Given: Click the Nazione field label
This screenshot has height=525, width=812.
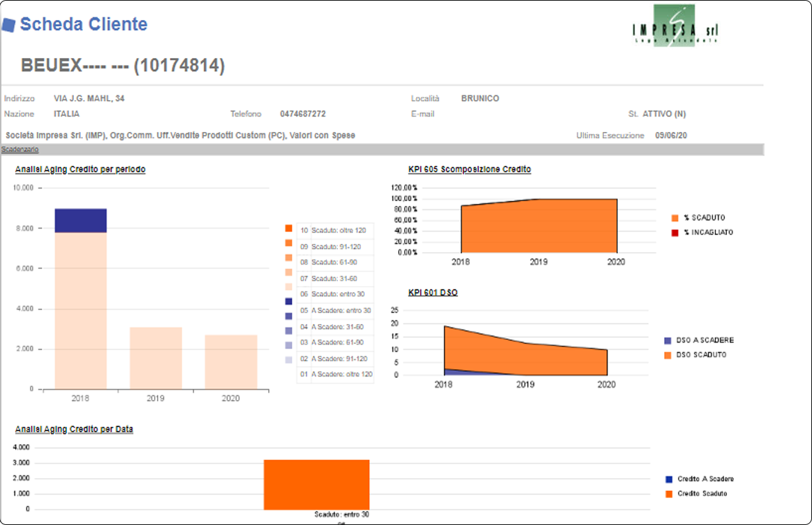Looking at the screenshot, I should [x=19, y=114].
